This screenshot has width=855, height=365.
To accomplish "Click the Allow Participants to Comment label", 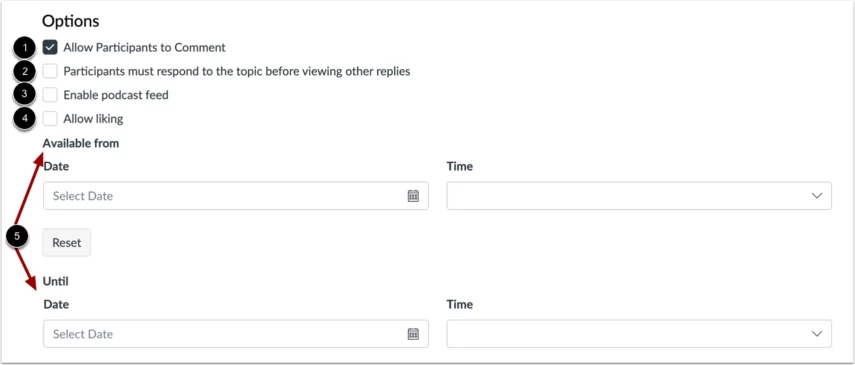I will pyautogui.click(x=144, y=47).
